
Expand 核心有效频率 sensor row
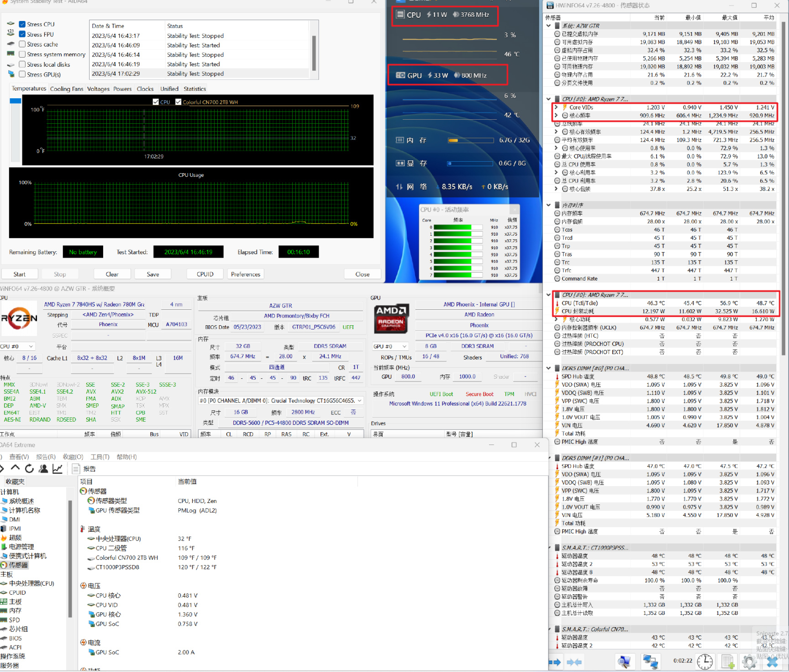(556, 132)
